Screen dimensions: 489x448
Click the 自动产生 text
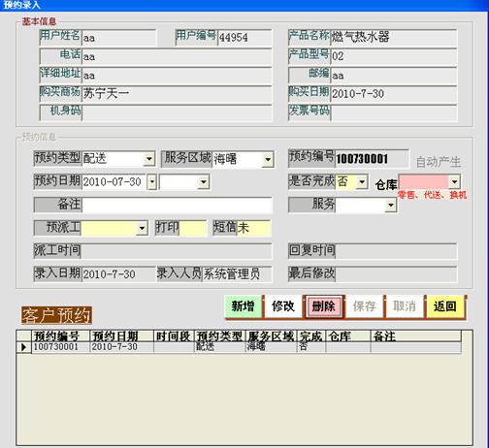point(439,162)
